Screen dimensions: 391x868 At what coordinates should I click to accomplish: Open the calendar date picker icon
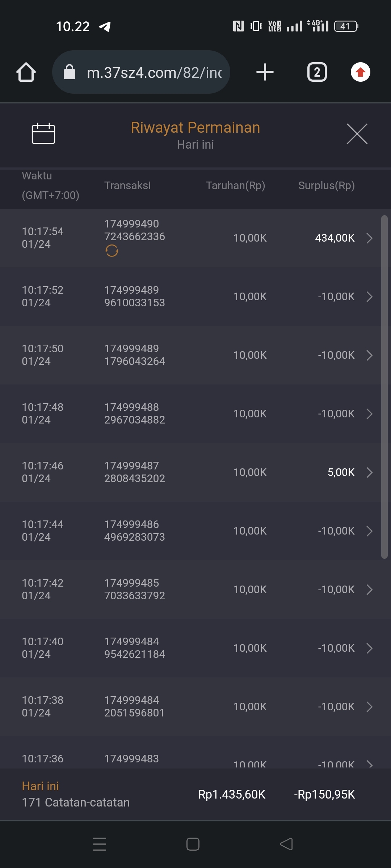coord(43,133)
